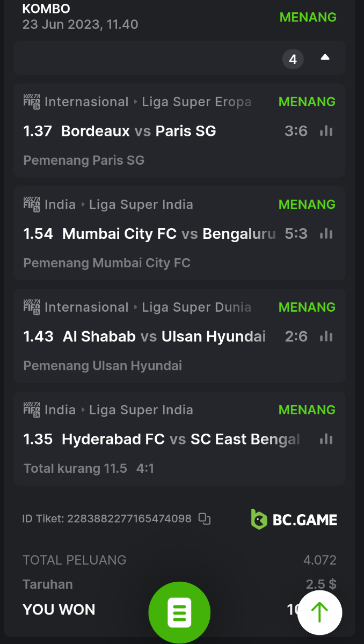Screen dimensions: 364x644
Task: Click the 4 selections count badge
Action: click(x=293, y=59)
